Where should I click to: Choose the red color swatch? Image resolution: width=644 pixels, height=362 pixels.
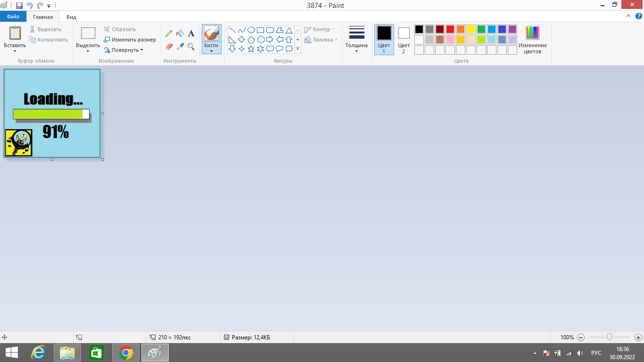450,29
